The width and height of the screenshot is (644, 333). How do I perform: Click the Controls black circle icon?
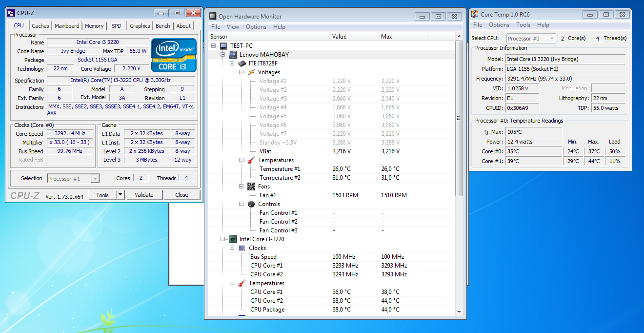click(x=251, y=204)
